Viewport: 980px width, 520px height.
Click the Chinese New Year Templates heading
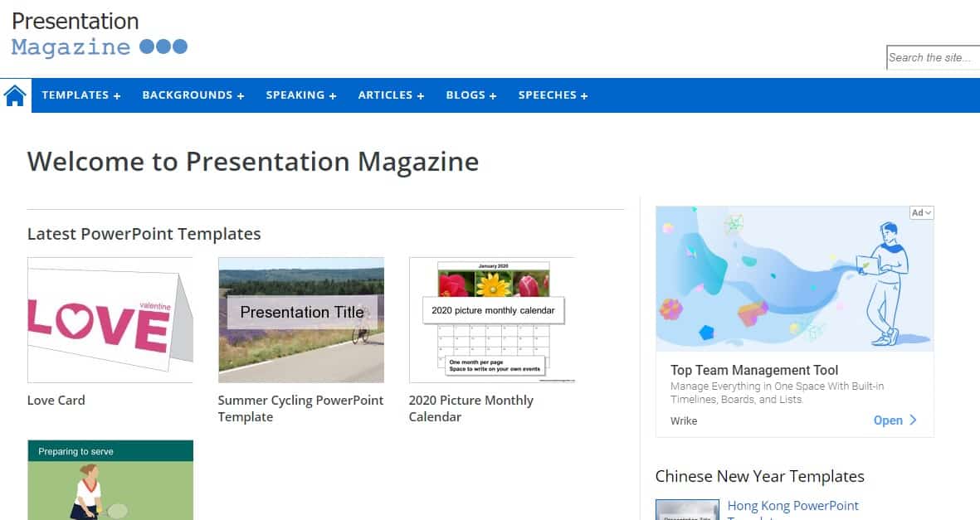(759, 476)
